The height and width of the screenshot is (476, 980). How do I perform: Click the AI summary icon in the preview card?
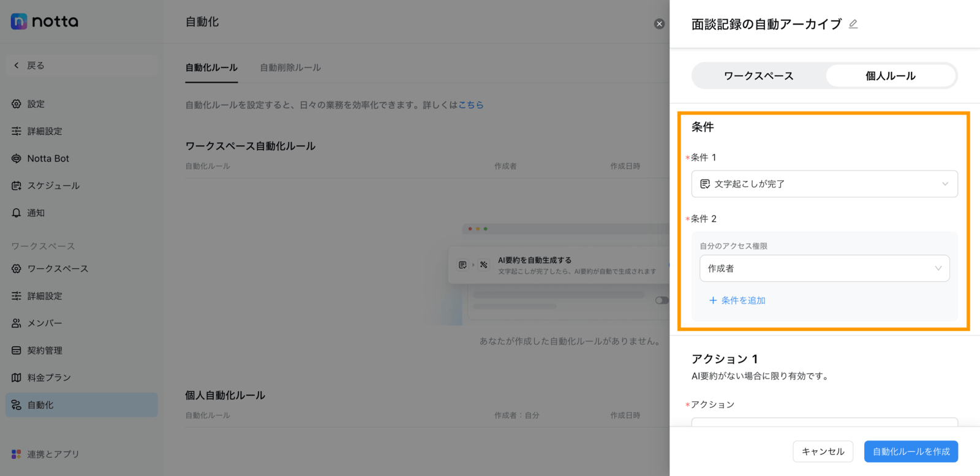click(484, 265)
